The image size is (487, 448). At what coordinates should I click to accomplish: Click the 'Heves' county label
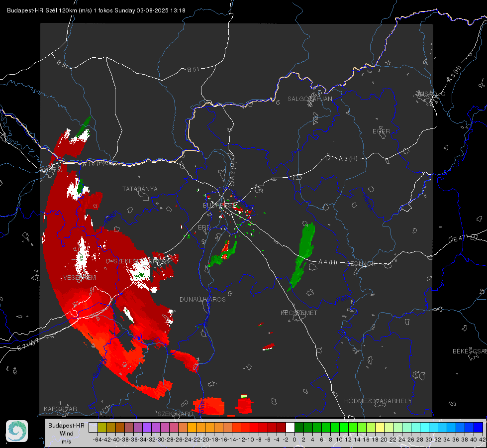368,202
